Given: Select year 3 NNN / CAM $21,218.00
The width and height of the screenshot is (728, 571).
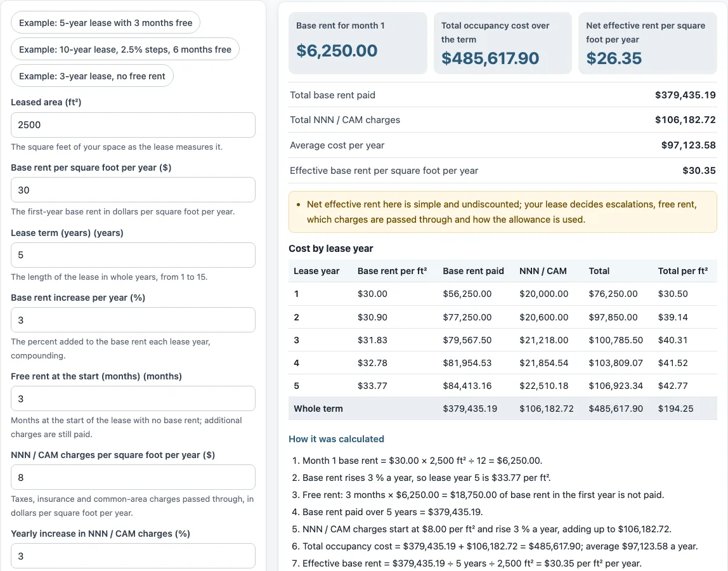Looking at the screenshot, I should 543,340.
